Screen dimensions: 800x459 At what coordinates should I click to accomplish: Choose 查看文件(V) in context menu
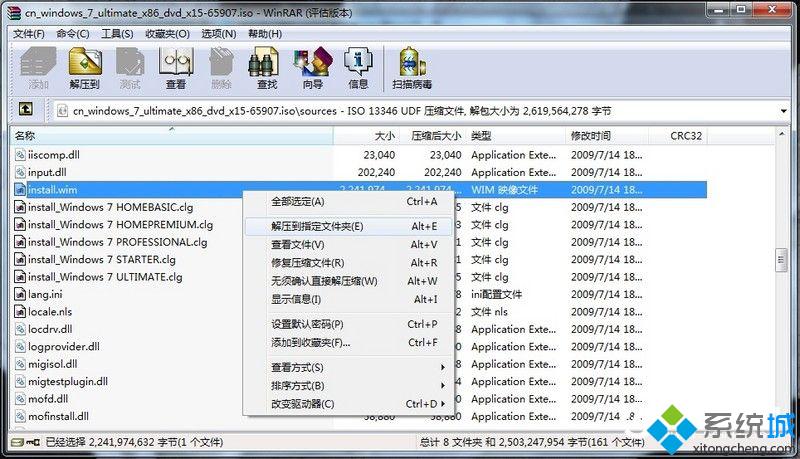[349, 245]
